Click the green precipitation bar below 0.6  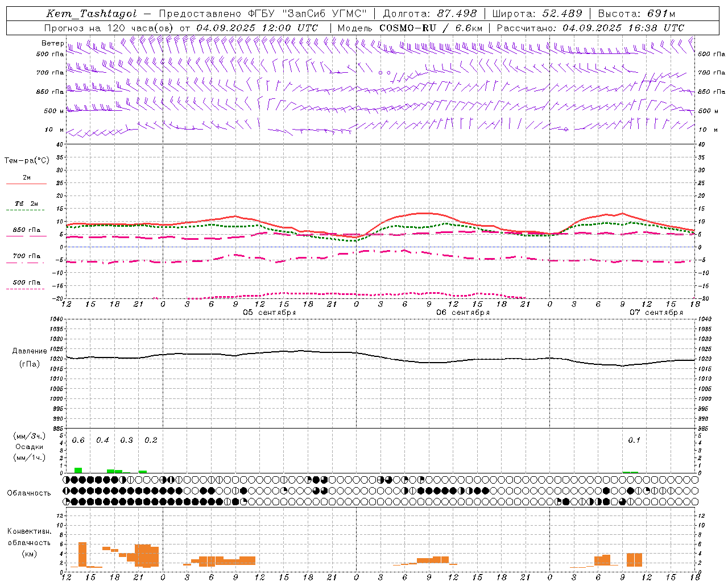point(78,470)
